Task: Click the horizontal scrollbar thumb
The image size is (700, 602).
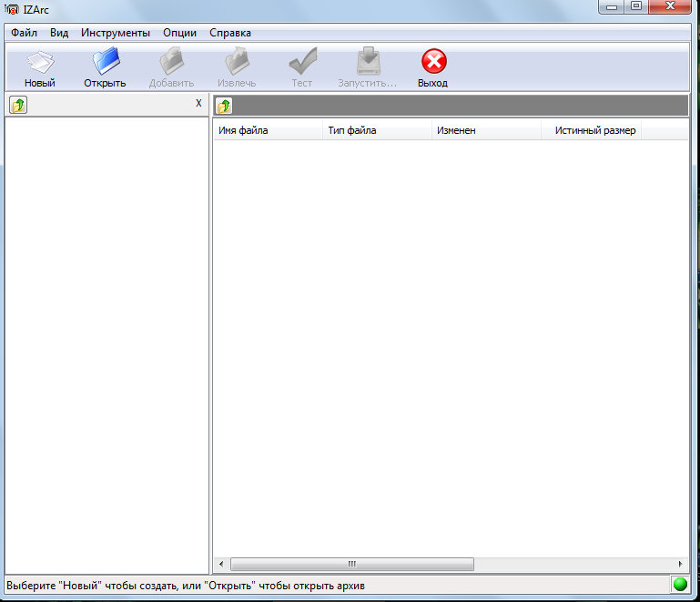Action: [351, 564]
